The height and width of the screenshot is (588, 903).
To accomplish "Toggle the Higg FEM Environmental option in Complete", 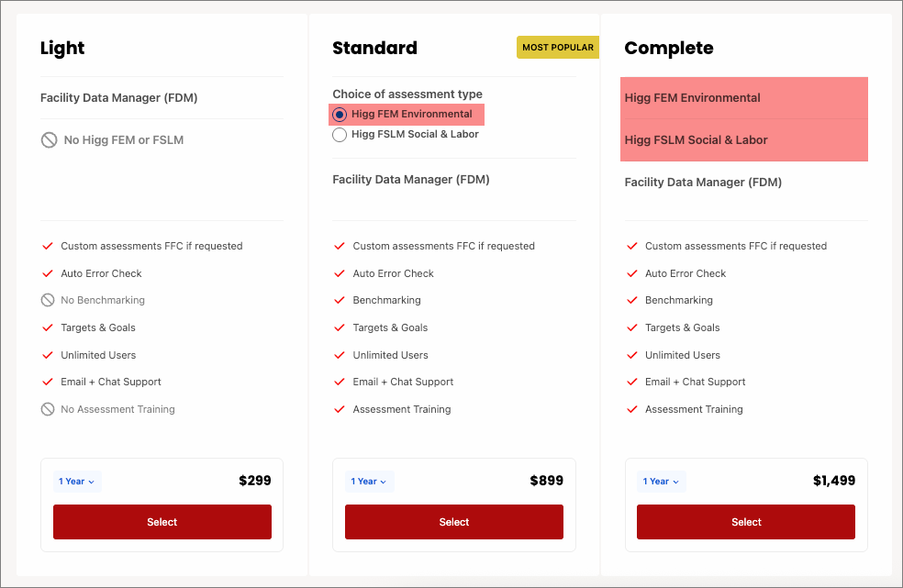I will (744, 97).
